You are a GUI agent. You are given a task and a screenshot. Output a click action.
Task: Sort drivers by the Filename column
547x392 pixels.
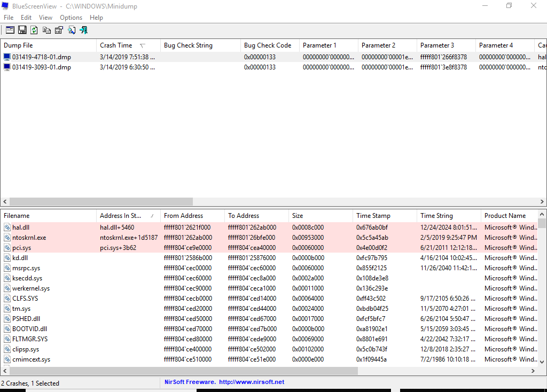(x=49, y=216)
